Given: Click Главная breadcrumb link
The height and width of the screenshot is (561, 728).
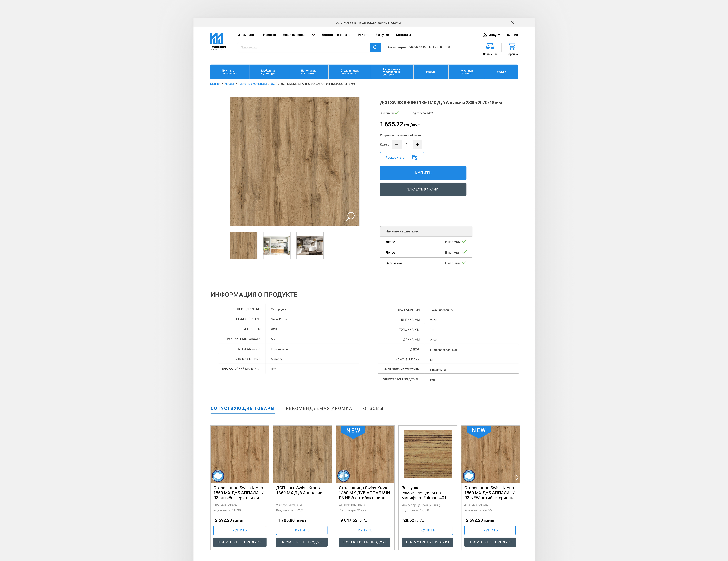Looking at the screenshot, I should click(x=215, y=84).
